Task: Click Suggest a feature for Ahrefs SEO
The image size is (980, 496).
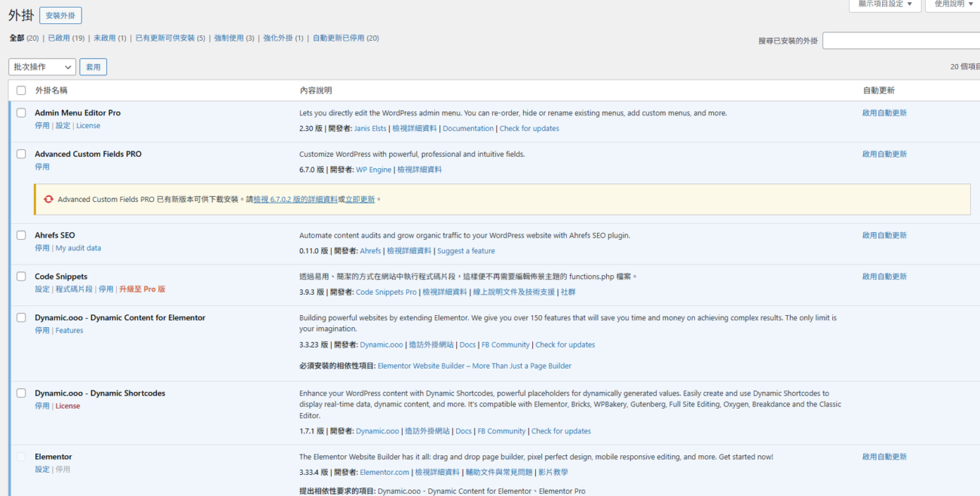Action: (466, 250)
